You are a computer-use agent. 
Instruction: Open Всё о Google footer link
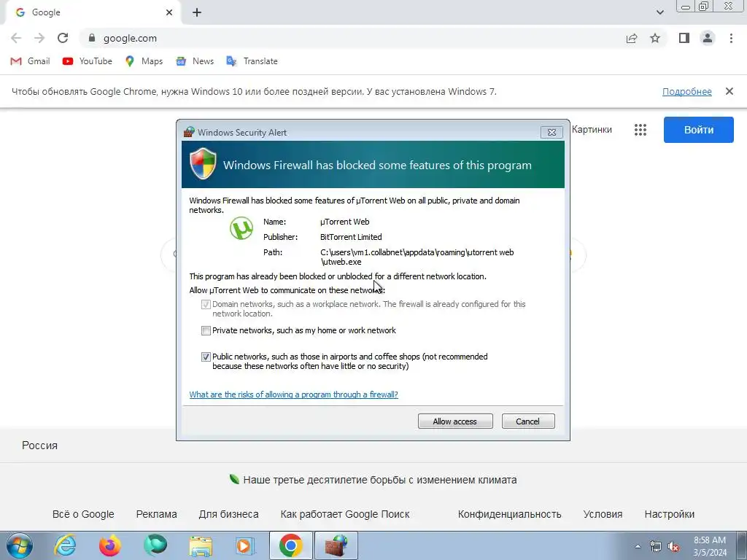[83, 514]
